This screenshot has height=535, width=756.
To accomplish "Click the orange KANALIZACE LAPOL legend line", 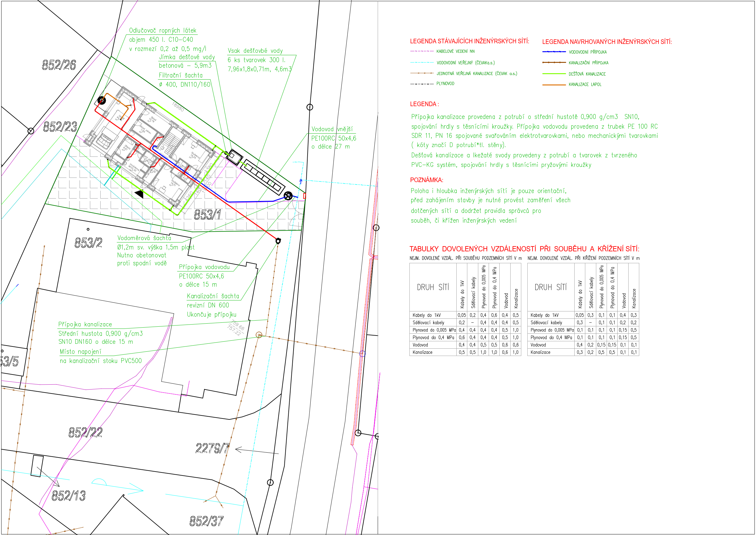I will click(x=554, y=85).
